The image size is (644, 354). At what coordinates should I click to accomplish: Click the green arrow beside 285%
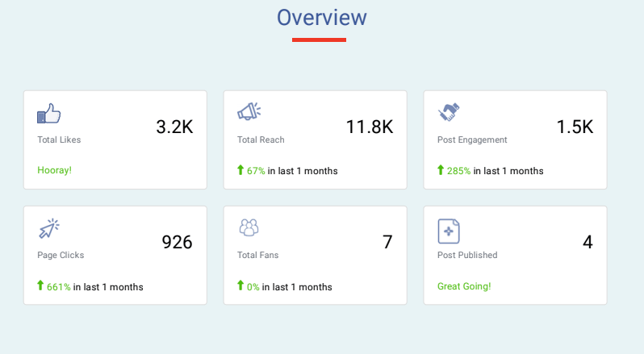coord(441,170)
